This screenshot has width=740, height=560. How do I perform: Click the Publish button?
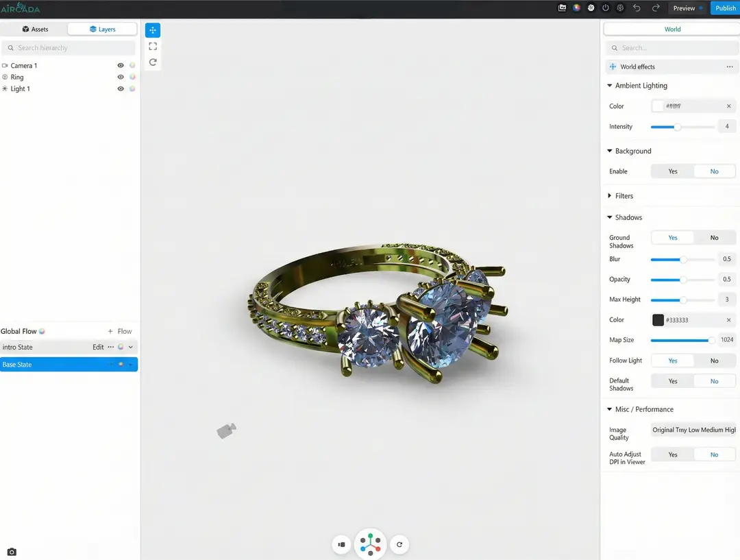[x=725, y=8]
